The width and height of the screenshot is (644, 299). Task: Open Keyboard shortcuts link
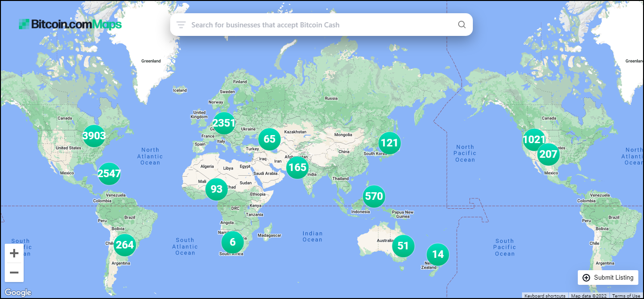point(545,296)
